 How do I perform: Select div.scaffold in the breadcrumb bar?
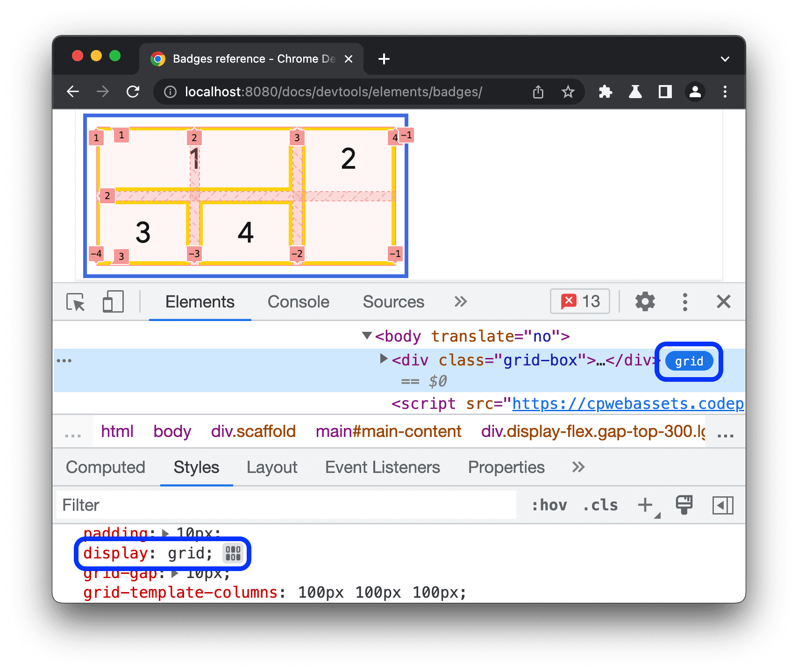tap(254, 431)
